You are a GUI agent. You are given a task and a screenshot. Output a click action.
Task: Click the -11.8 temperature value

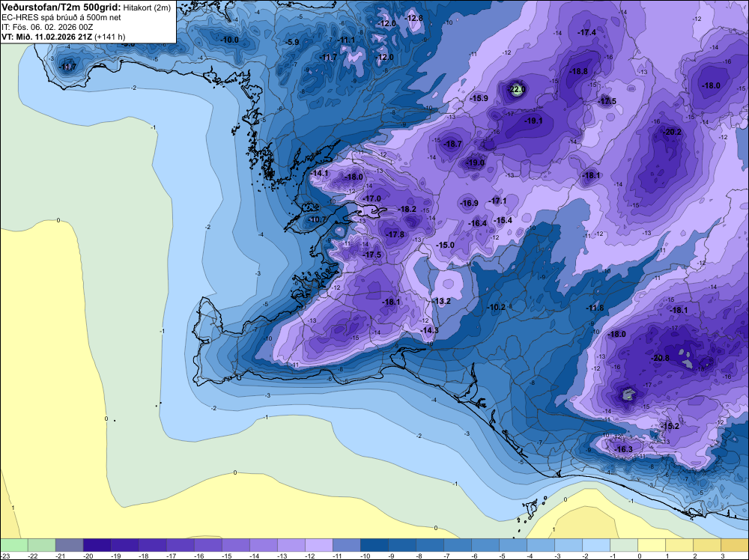click(595, 308)
